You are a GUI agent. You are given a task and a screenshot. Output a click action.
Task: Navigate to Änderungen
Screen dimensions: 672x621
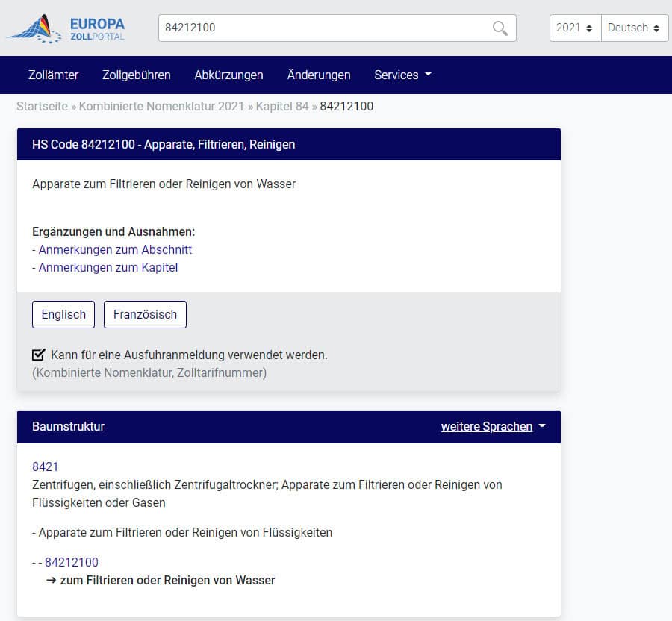point(318,75)
